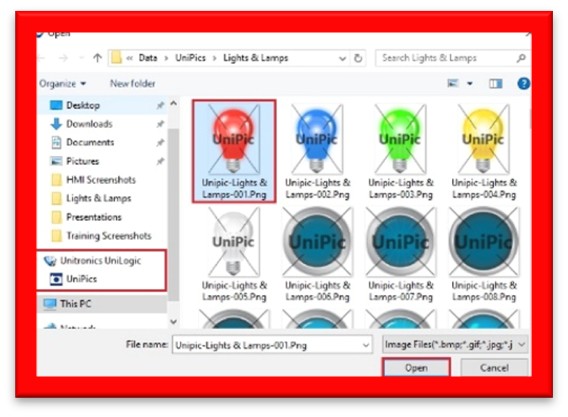The height and width of the screenshot is (417, 568).
Task: Click the New folder button
Action: pyautogui.click(x=133, y=84)
